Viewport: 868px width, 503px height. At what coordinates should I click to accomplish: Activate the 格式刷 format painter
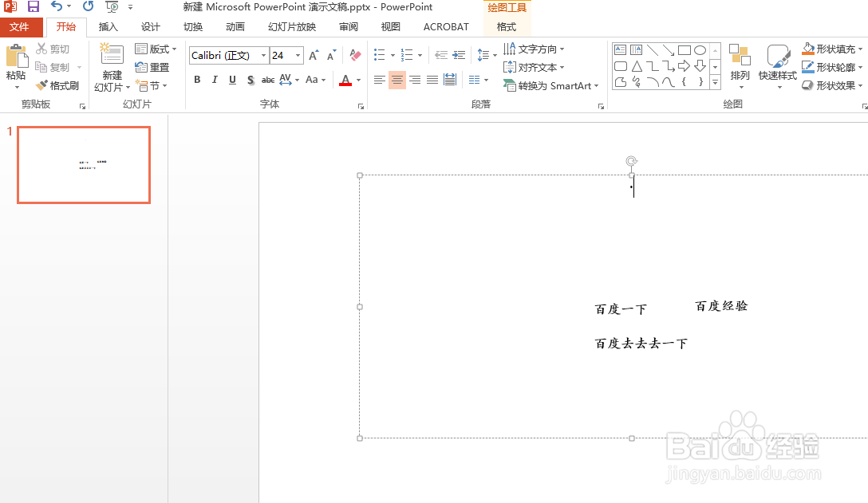pos(57,86)
